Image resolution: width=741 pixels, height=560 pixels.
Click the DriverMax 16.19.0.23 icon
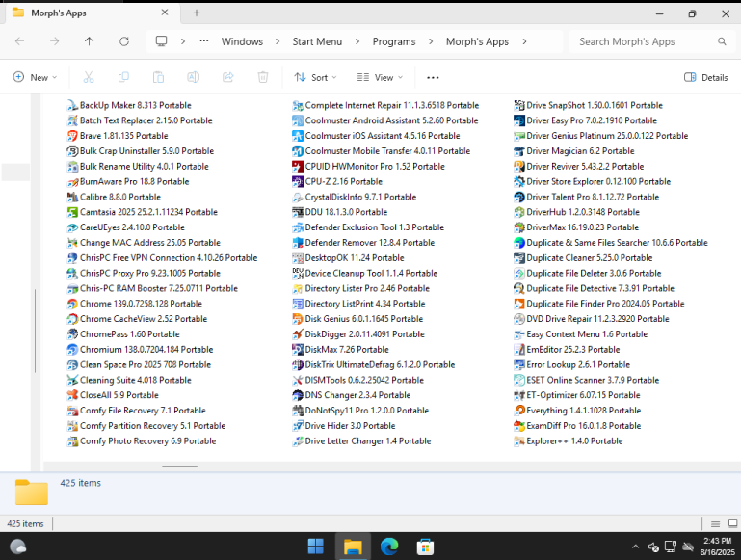[x=518, y=227]
